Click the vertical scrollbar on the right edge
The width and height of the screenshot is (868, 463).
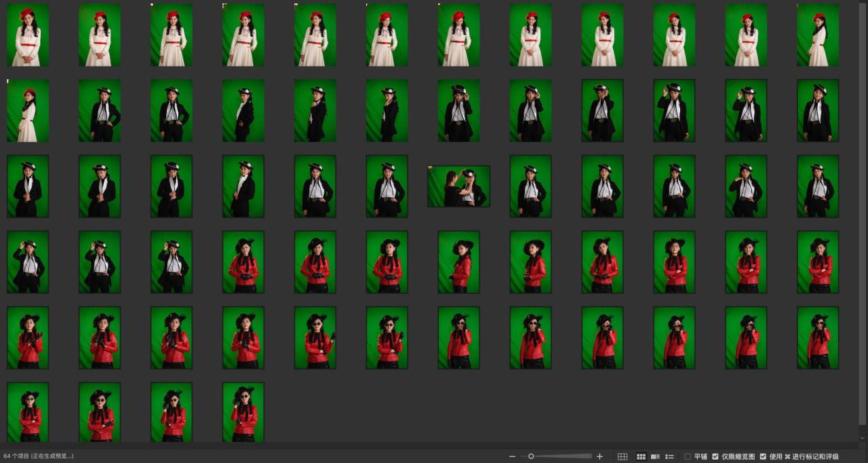863,217
